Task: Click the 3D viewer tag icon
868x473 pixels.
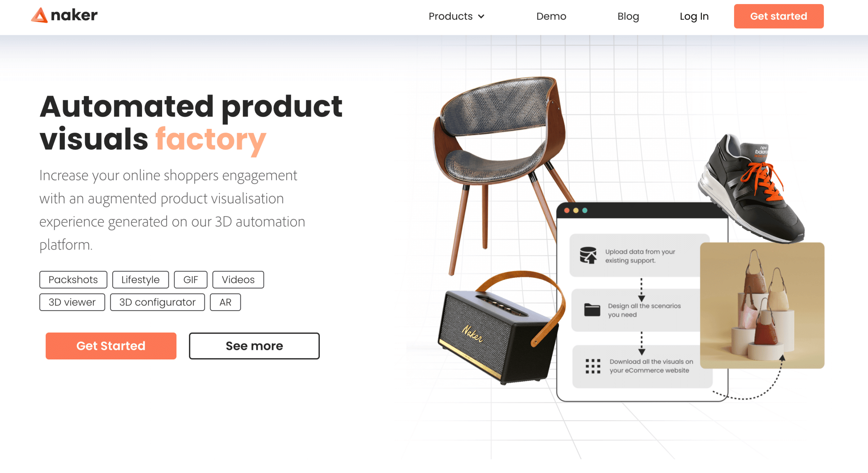Action: click(71, 302)
